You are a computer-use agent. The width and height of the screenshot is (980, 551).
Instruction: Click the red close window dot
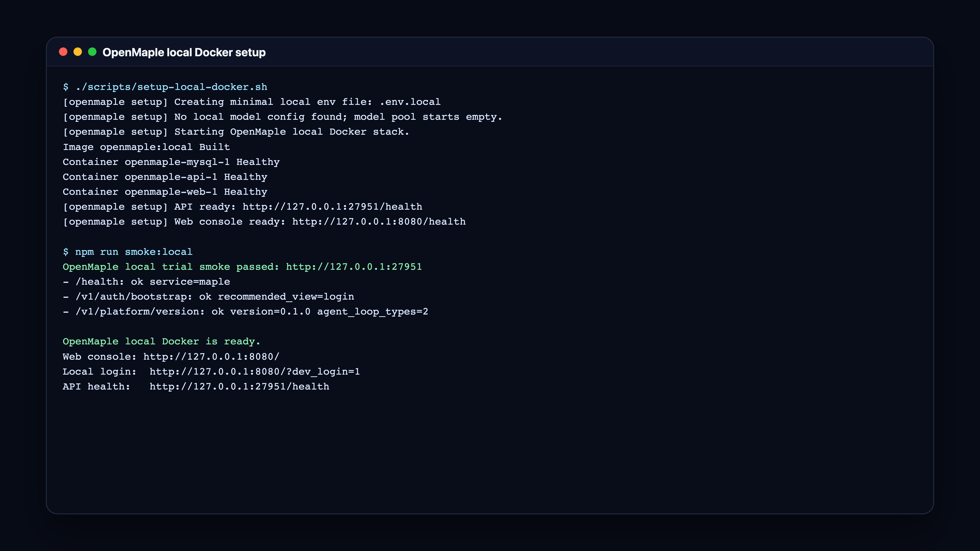(x=63, y=52)
